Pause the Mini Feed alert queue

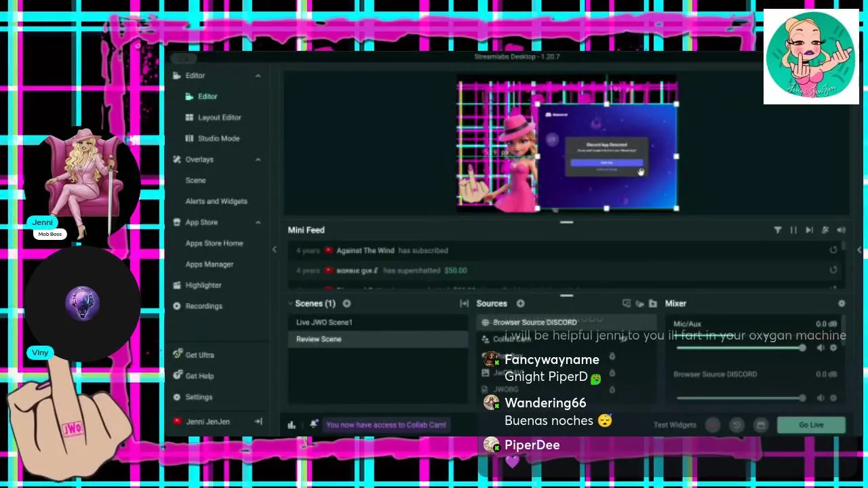[x=793, y=230]
